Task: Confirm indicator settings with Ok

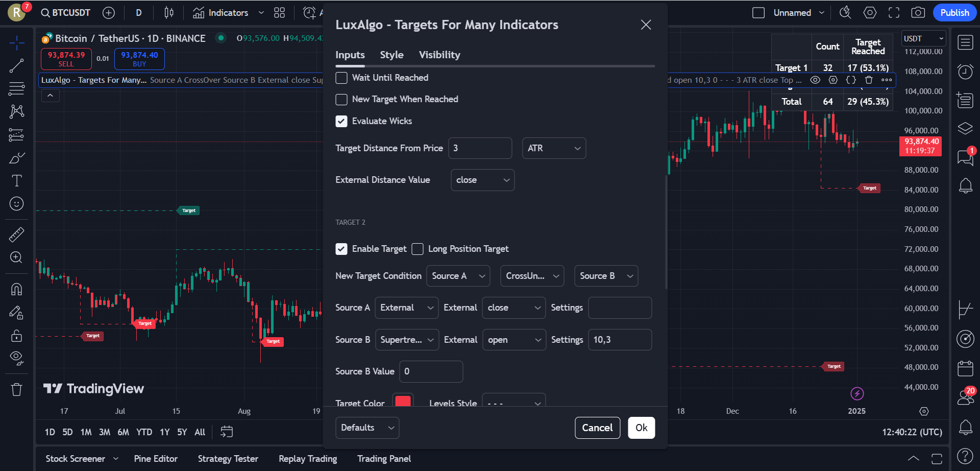Action: [641, 428]
